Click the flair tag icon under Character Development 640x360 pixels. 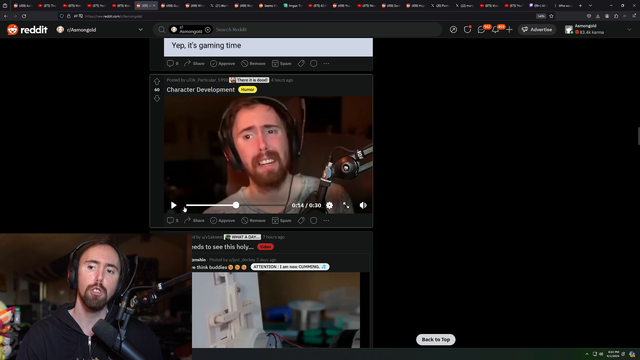click(301, 220)
